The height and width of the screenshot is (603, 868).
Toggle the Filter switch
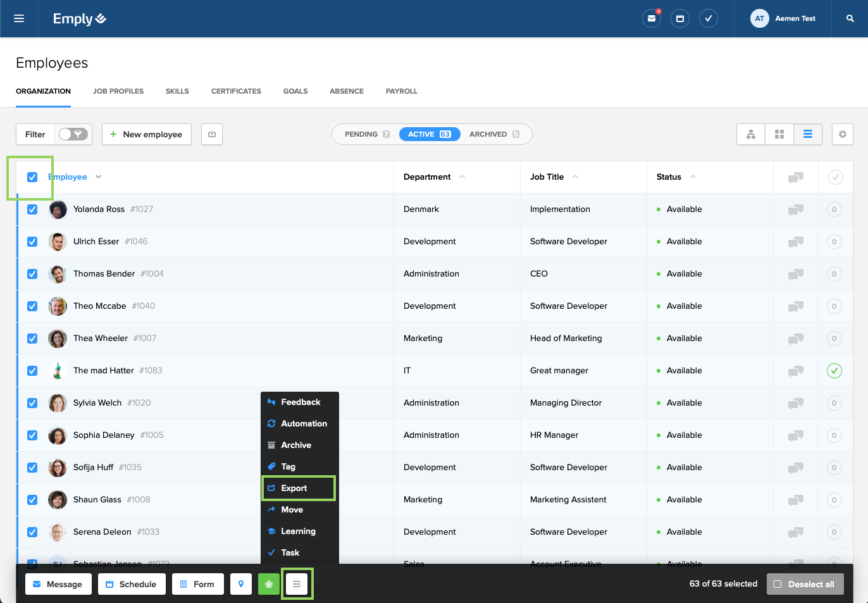click(73, 134)
